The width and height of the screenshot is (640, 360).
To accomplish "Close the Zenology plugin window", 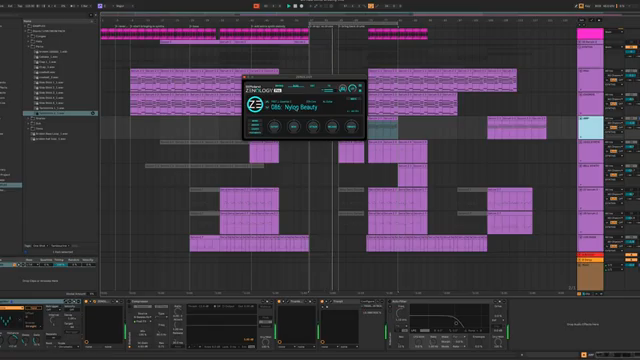I will click(x=245, y=77).
